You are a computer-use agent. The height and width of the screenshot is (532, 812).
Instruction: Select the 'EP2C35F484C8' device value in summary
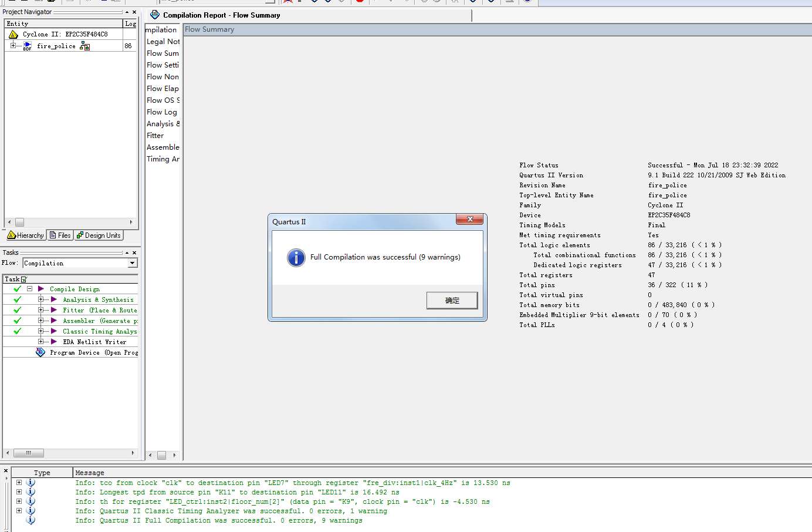669,216
